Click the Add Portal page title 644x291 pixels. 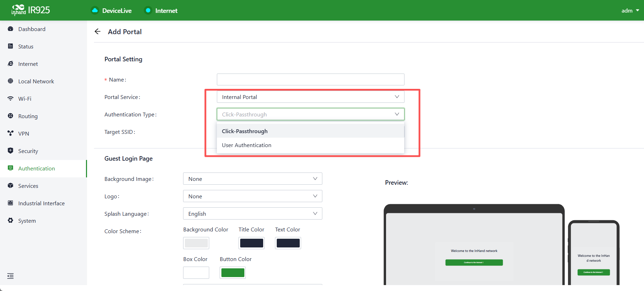125,32
